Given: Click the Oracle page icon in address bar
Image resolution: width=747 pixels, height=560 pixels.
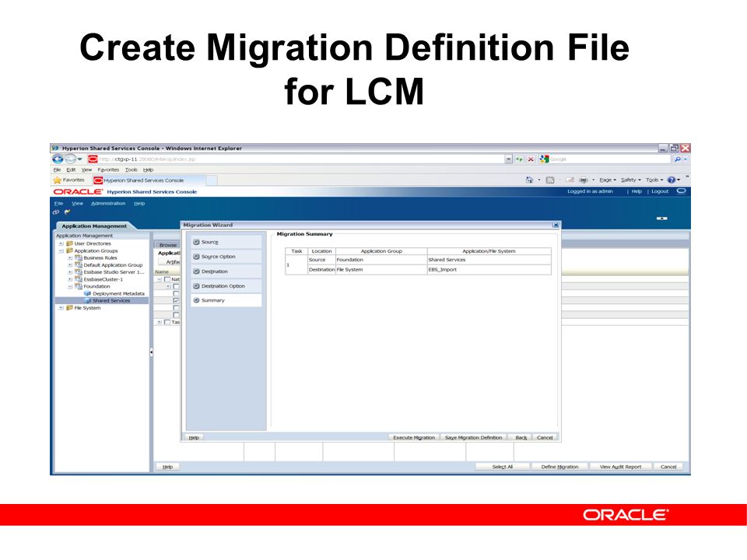Looking at the screenshot, I should pyautogui.click(x=93, y=159).
